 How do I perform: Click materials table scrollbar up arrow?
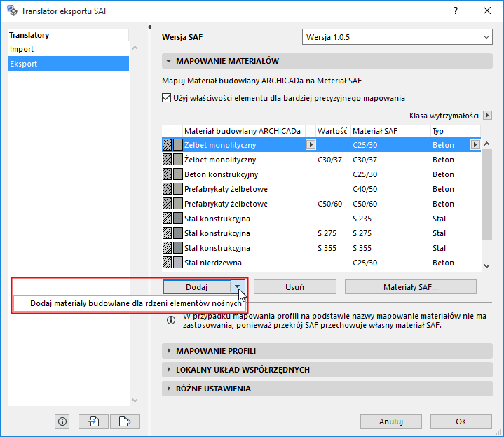tap(486, 144)
